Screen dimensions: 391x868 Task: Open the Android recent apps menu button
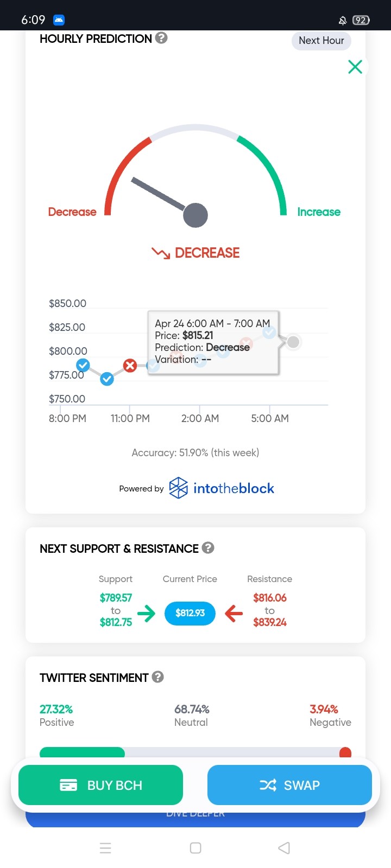pos(106,848)
